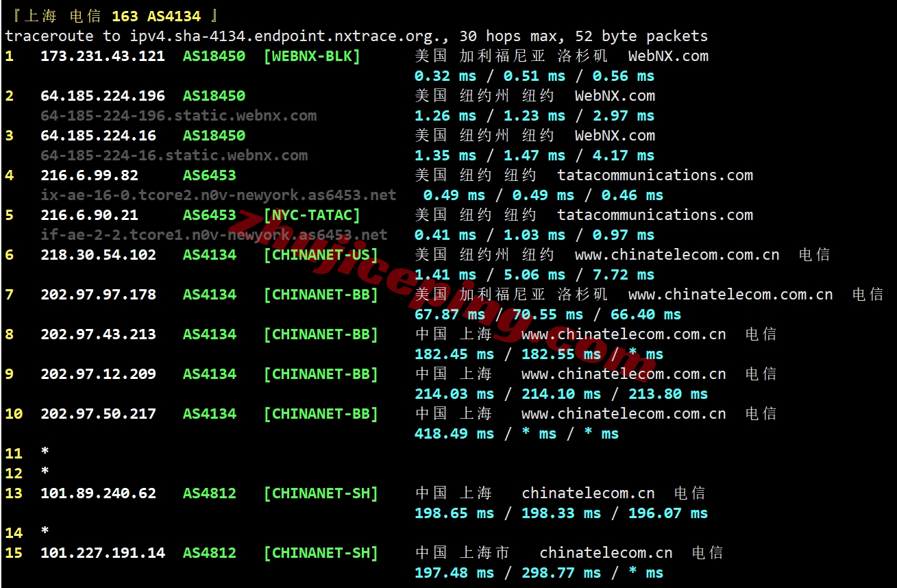
Task: Select hostname 64-185-224-16.static.webnx.com
Action: click(x=174, y=156)
